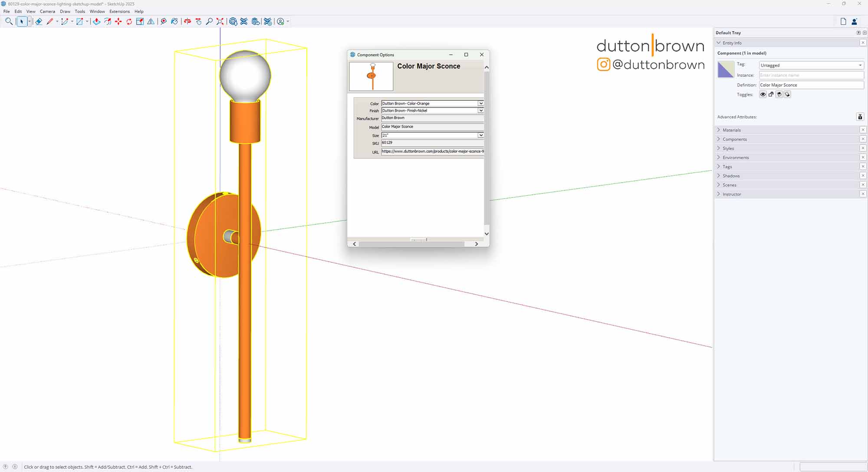Open the Camera menu
The height and width of the screenshot is (472, 868).
[48, 11]
